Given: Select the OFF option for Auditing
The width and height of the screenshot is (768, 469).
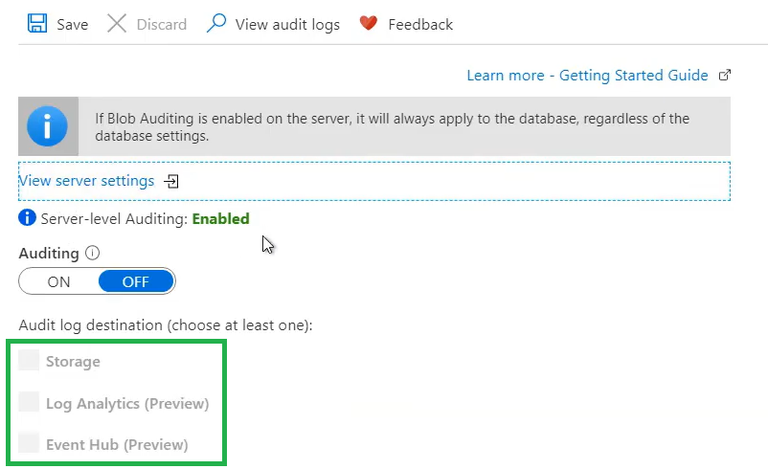Looking at the screenshot, I should 135,282.
